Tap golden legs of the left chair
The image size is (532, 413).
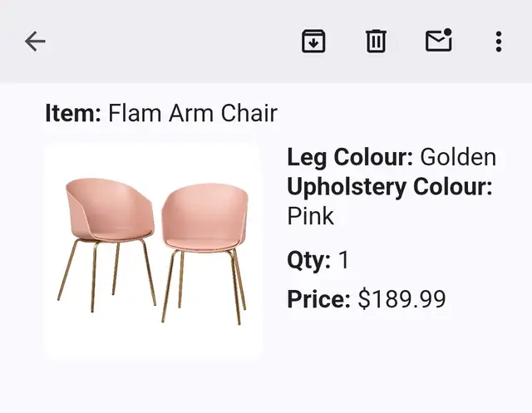pos(107,275)
